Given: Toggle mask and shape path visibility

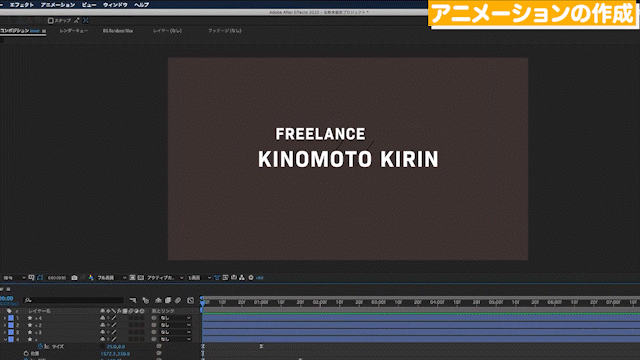Looking at the screenshot, I should [x=40, y=278].
